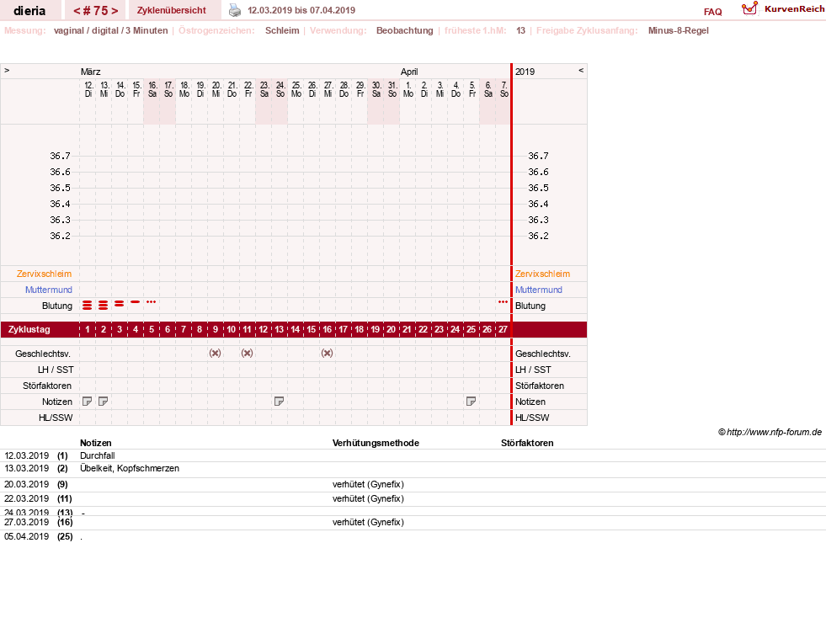Collapse chart with top-right arrow
The width and height of the screenshot is (826, 644).
[581, 71]
